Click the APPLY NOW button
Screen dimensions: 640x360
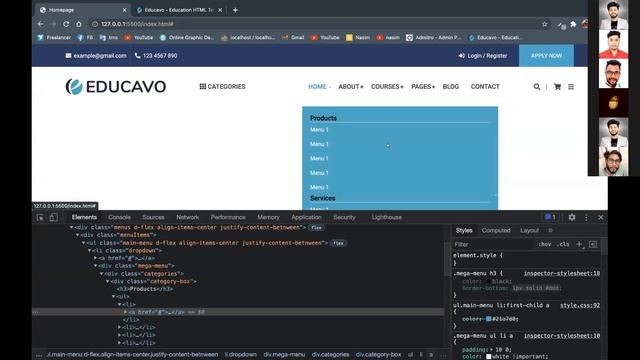(x=546, y=56)
